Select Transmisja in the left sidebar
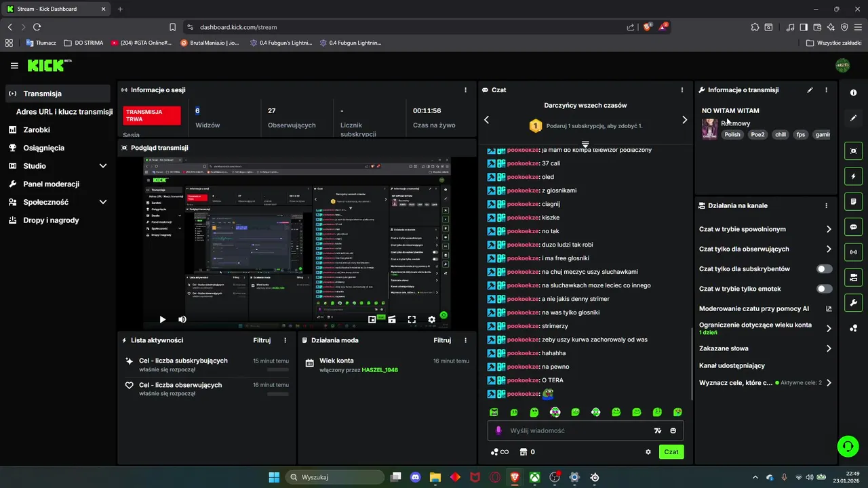 click(x=58, y=94)
